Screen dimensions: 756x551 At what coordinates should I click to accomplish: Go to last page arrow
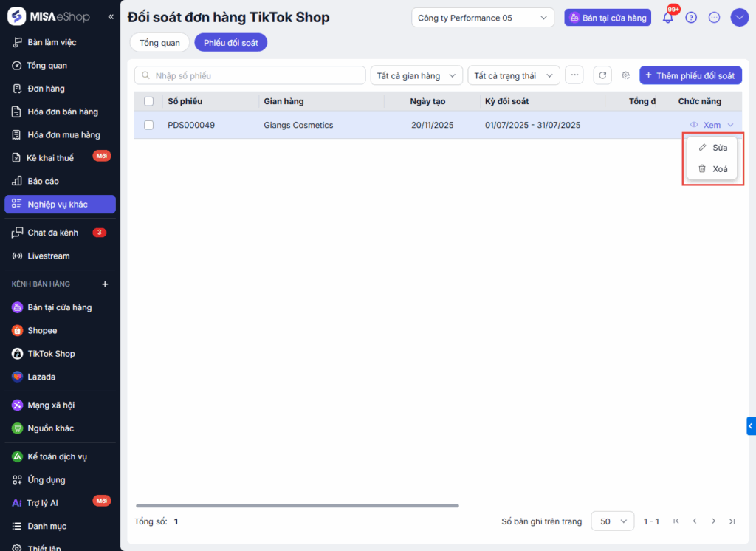tap(732, 521)
